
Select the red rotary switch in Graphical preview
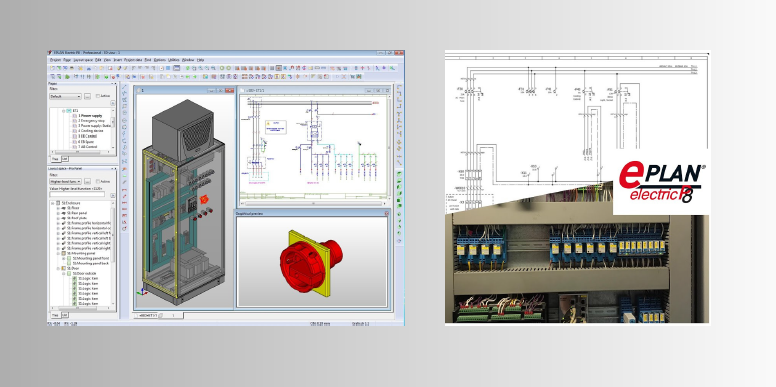[x=310, y=262]
